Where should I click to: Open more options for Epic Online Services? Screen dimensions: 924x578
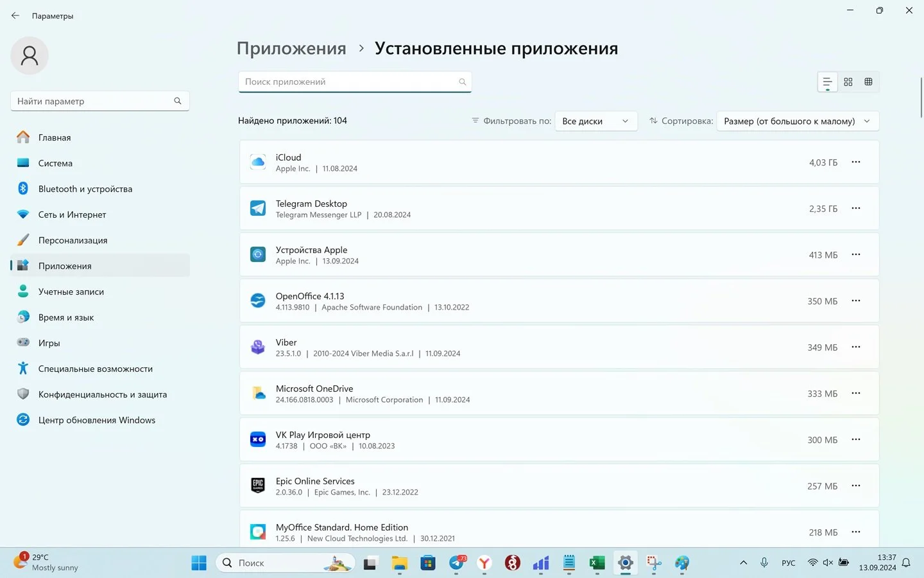[856, 486]
